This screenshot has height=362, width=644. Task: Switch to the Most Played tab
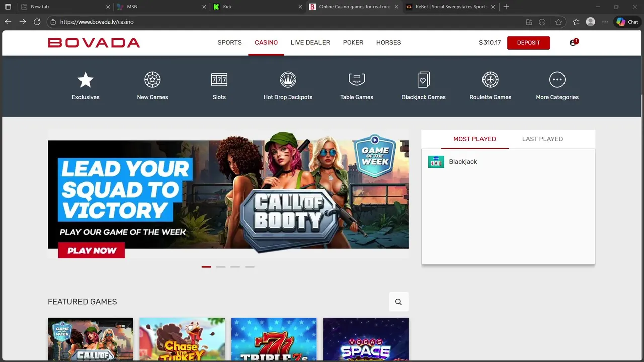coord(474,139)
